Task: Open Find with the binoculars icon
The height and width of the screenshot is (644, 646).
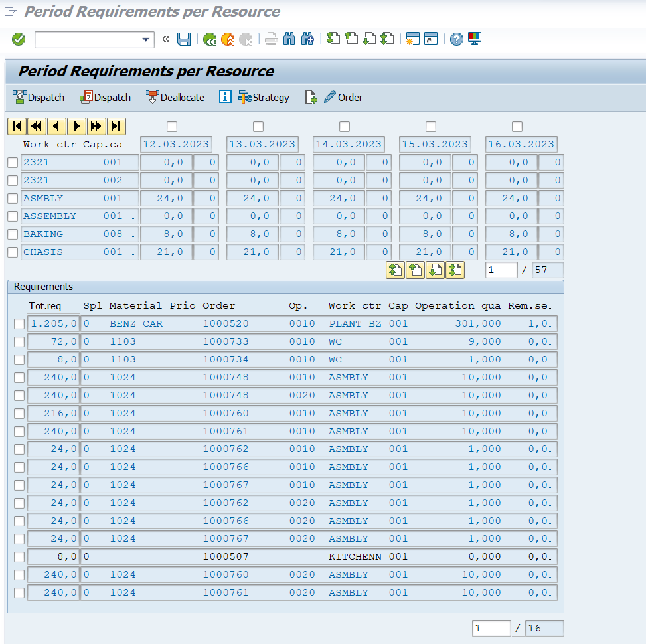Action: click(289, 39)
